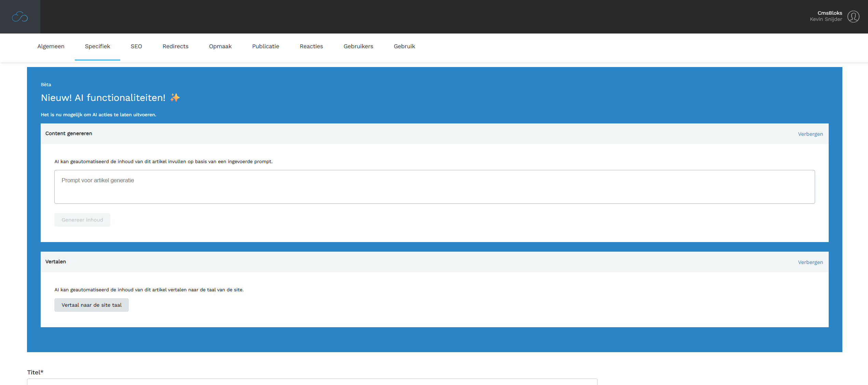The width and height of the screenshot is (868, 385).
Task: Collapse the Vertalen section via Verbergen
Action: click(x=810, y=262)
